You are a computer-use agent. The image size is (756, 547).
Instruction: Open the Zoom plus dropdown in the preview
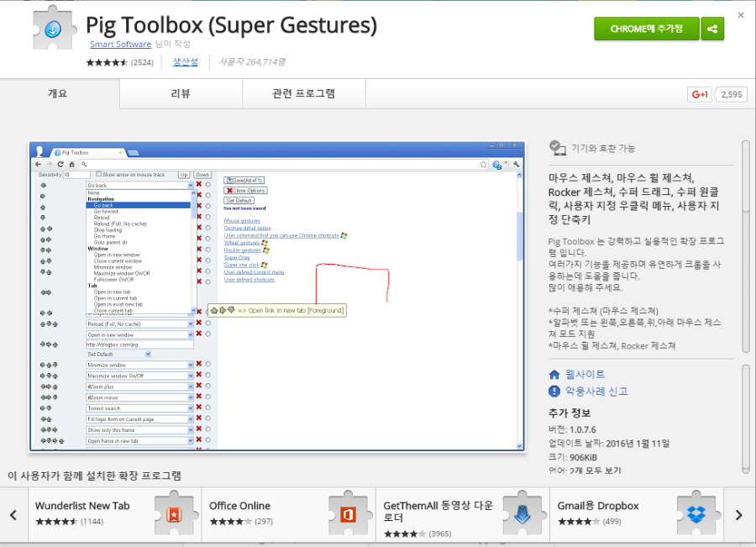(x=139, y=387)
